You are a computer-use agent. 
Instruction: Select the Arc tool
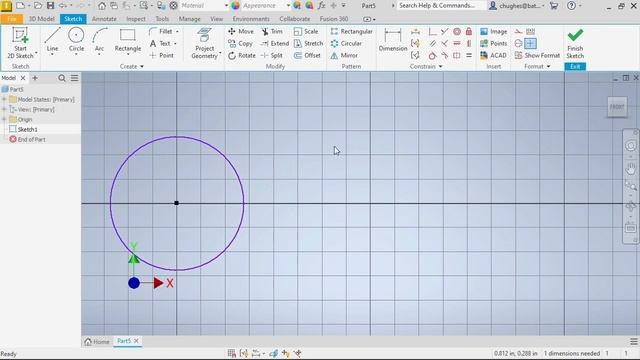pos(100,40)
